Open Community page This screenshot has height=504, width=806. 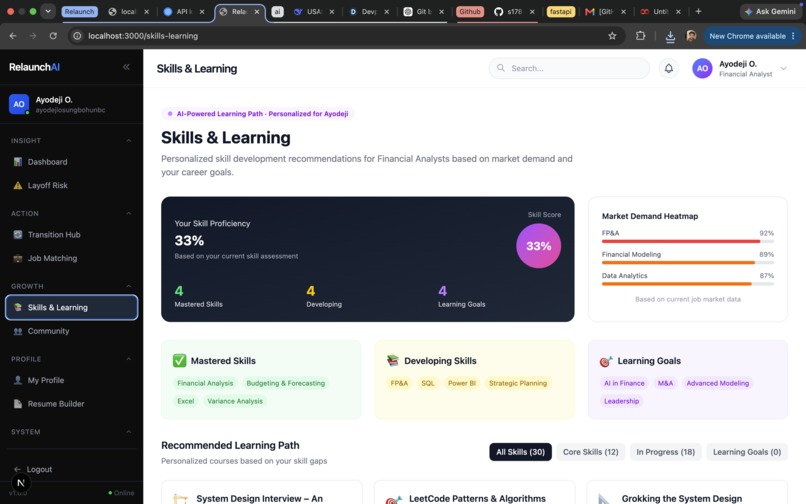pyautogui.click(x=71, y=331)
